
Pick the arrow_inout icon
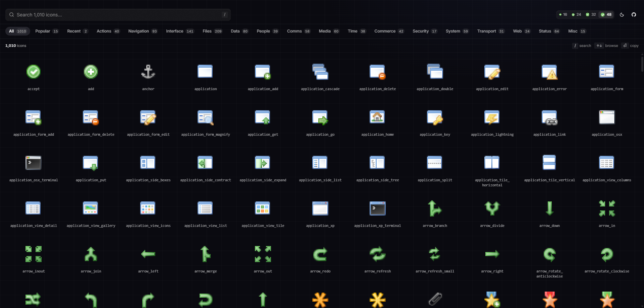click(34, 254)
